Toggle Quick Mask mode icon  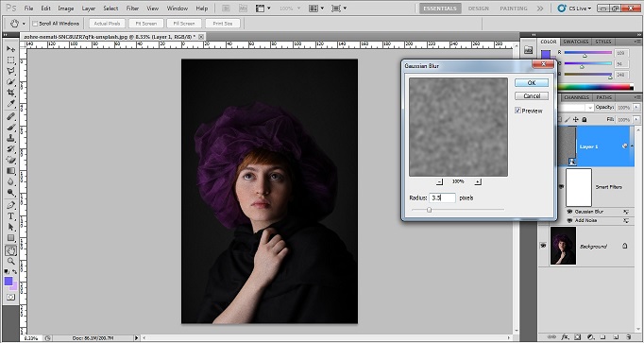pyautogui.click(x=10, y=297)
